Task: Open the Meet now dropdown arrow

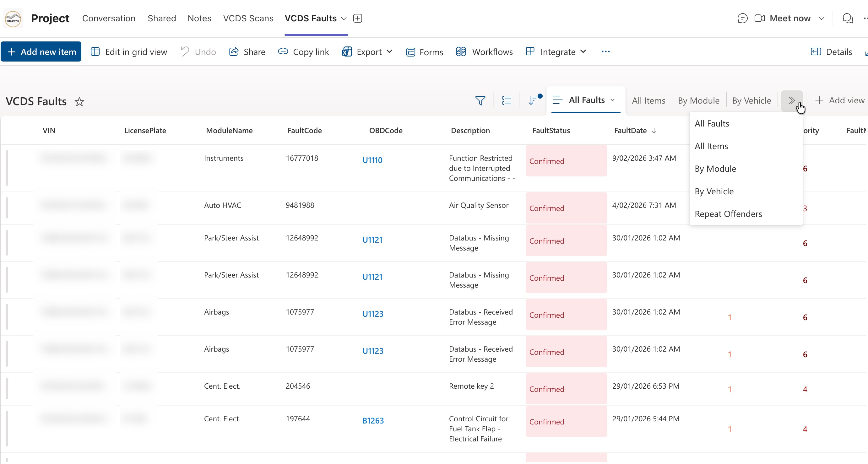Action: point(821,18)
